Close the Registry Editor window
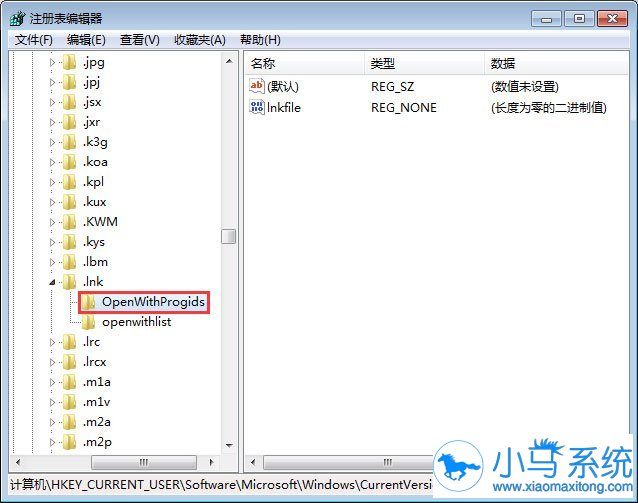The width and height of the screenshot is (638, 503). [612, 19]
